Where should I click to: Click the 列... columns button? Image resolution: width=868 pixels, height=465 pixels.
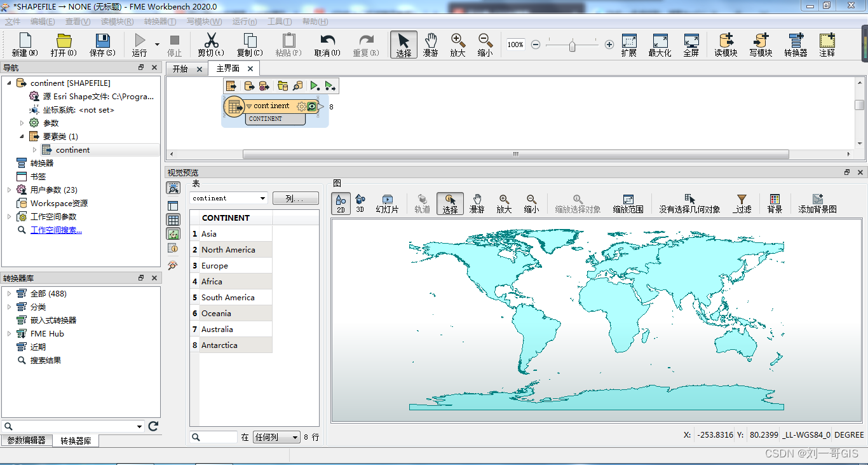click(x=295, y=198)
